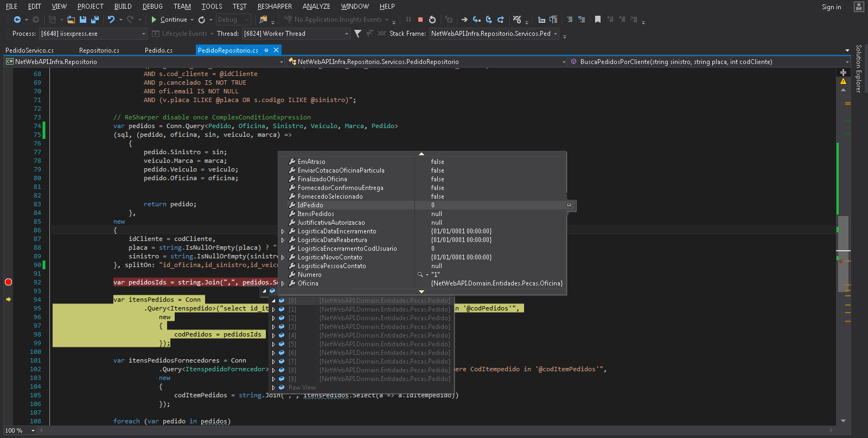Open the RESHARPER menu
This screenshot has width=868, height=438.
point(275,7)
